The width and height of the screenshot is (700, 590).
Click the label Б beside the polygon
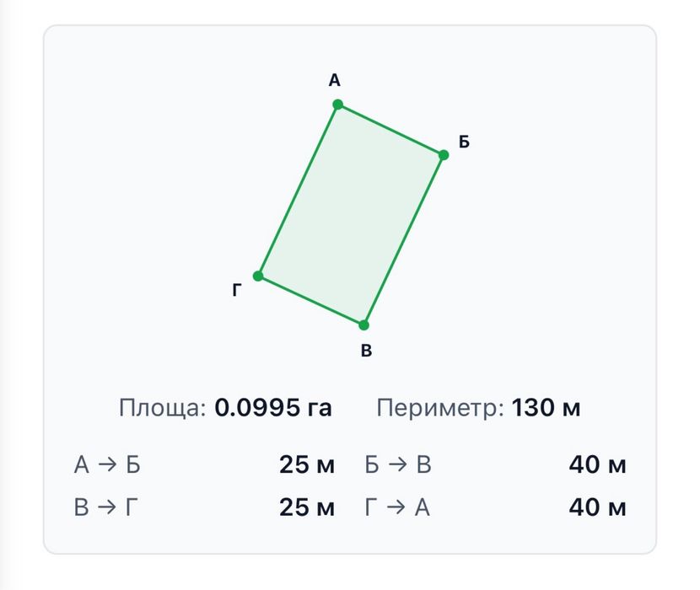click(x=464, y=142)
